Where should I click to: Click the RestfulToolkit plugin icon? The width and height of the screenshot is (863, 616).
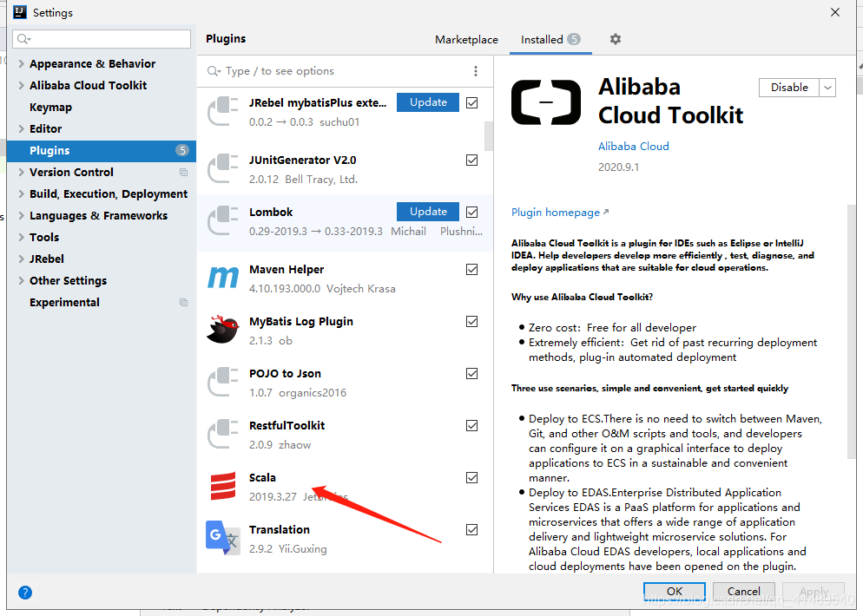pos(223,434)
